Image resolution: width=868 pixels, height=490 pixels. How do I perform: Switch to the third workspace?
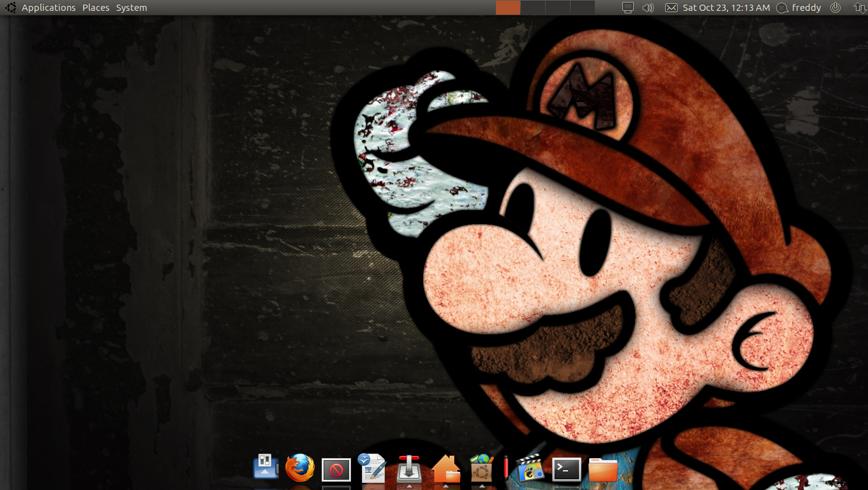558,8
